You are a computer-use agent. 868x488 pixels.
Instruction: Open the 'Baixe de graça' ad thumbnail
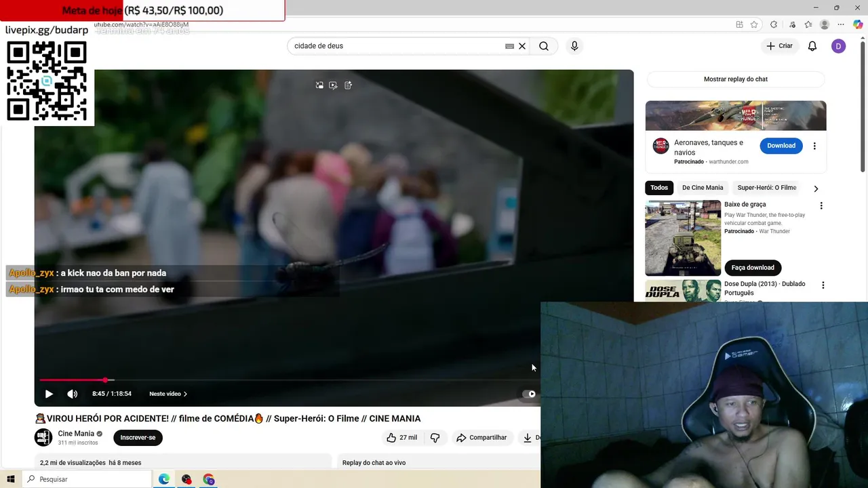(x=683, y=238)
